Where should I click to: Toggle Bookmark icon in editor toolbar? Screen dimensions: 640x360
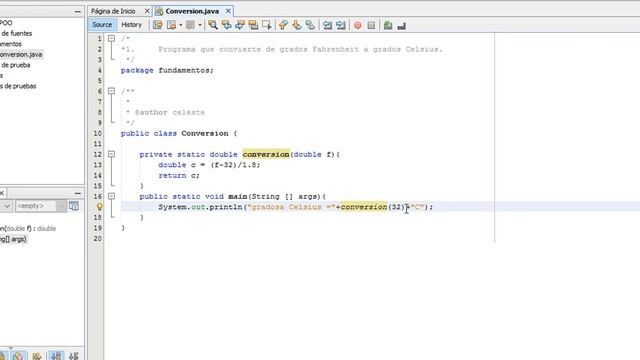point(310,25)
